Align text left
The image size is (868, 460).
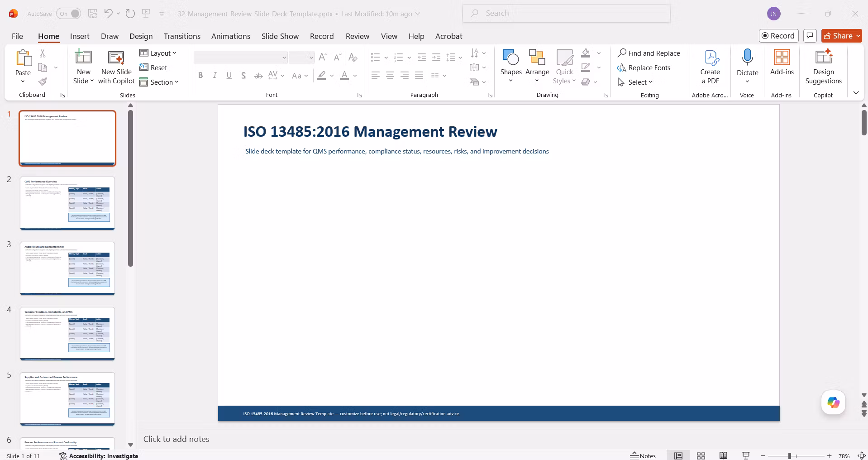click(x=376, y=76)
